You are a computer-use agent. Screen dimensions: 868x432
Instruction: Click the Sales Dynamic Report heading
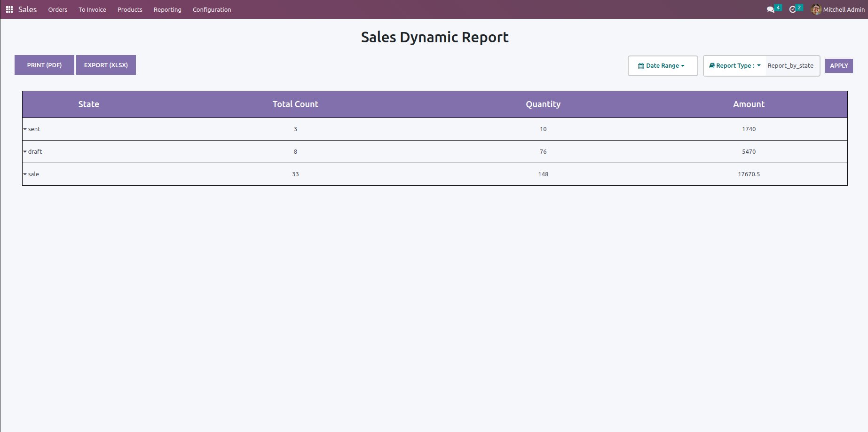point(434,37)
